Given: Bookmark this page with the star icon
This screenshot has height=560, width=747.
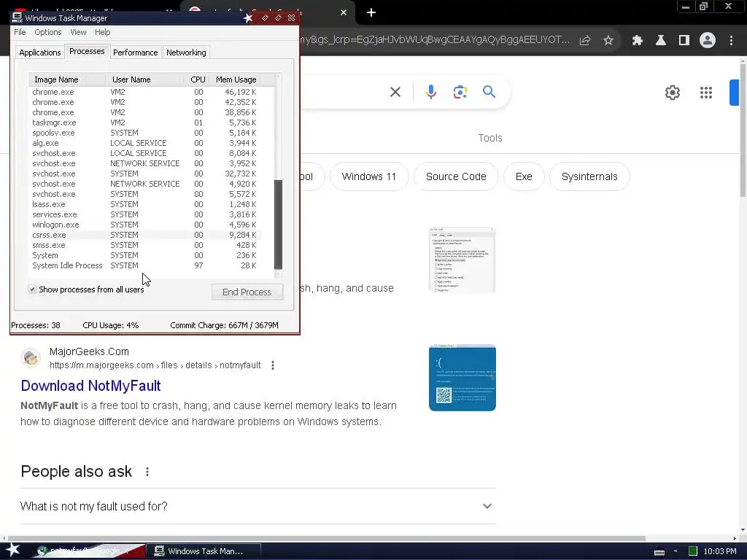Looking at the screenshot, I should [608, 41].
